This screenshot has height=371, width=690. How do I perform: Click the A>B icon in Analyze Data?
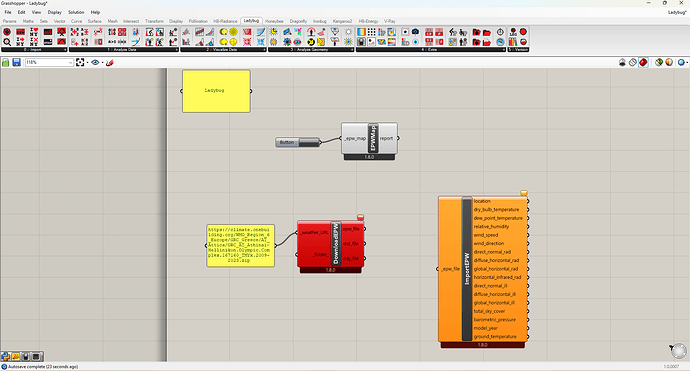[x=112, y=42]
